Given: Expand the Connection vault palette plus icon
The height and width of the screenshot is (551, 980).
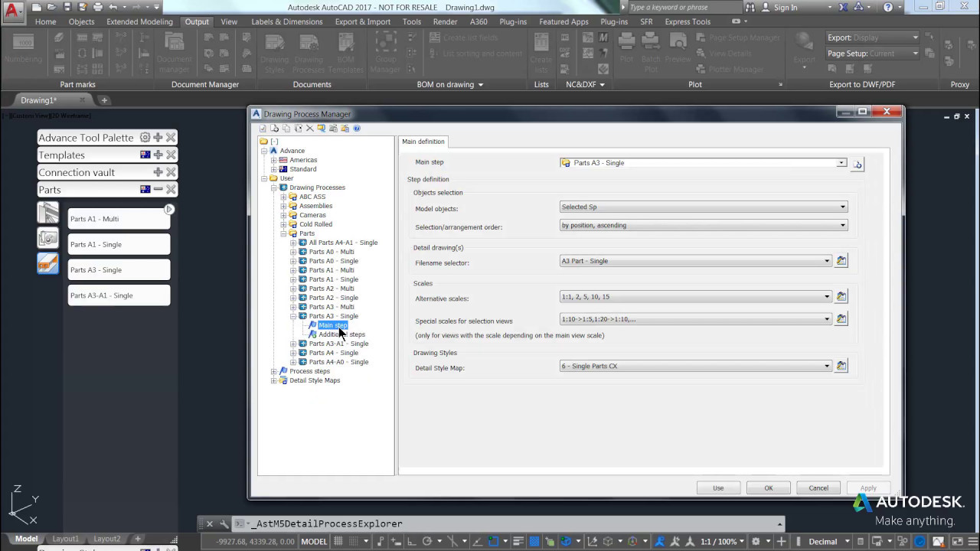Looking at the screenshot, I should coord(158,172).
